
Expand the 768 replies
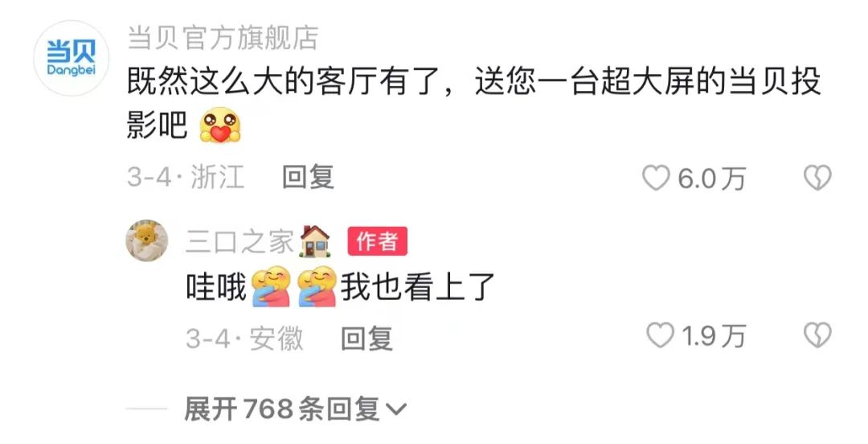coord(295,409)
